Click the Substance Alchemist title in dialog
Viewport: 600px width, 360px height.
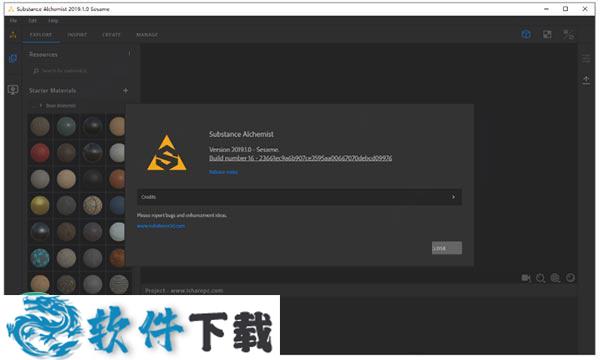pos(241,134)
